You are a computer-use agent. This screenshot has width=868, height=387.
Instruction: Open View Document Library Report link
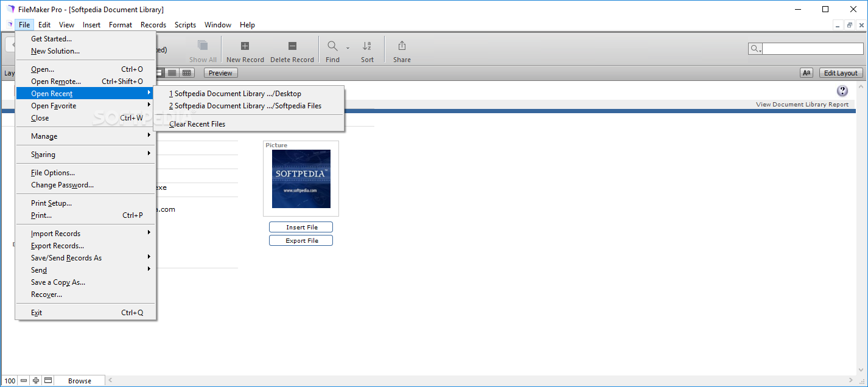click(802, 105)
